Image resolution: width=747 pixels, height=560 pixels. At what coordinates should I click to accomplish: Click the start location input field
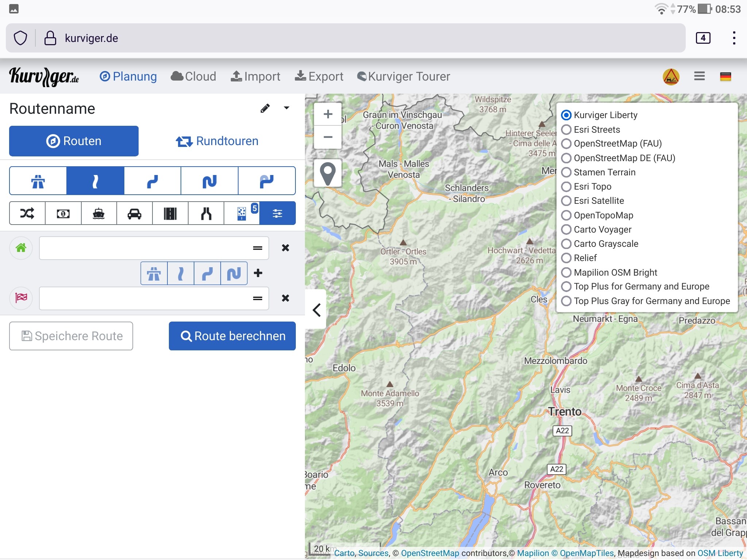[154, 248]
